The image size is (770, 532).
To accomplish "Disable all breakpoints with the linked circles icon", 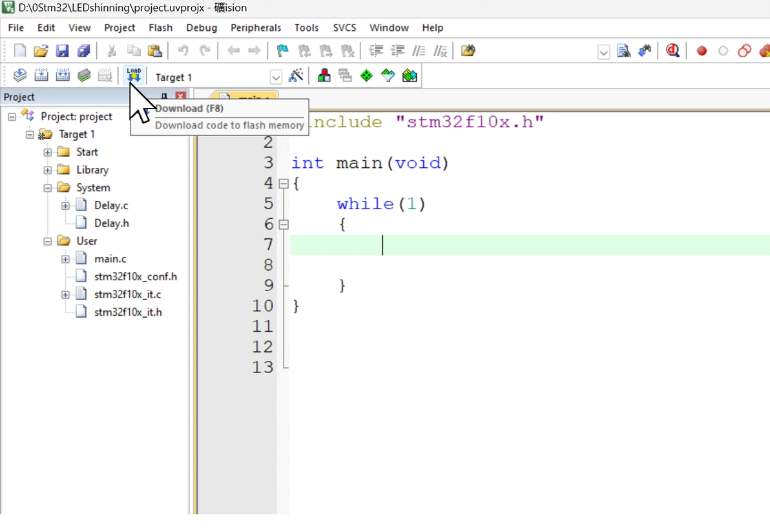I will pos(744,50).
